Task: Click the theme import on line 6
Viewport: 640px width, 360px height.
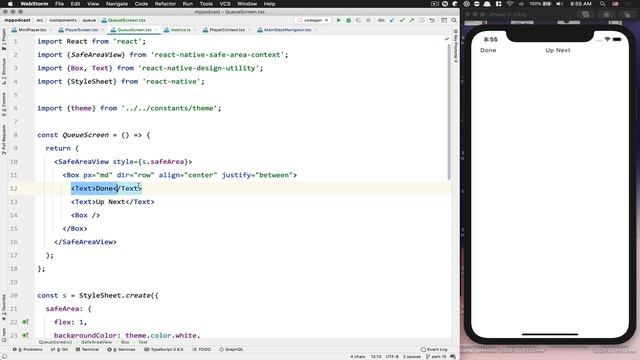Action: 81,108
